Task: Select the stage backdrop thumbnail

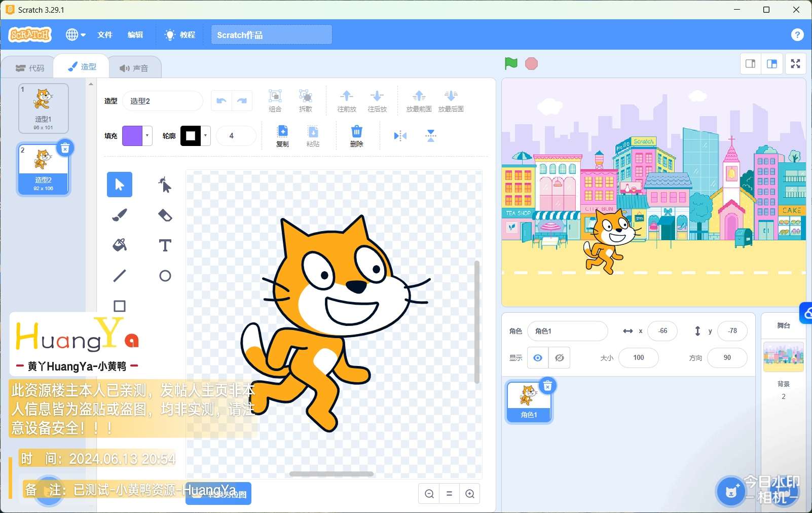Action: pyautogui.click(x=783, y=357)
